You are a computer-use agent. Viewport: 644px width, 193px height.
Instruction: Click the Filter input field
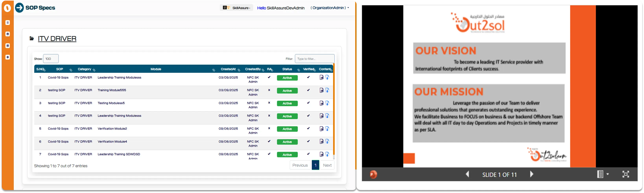(x=314, y=59)
